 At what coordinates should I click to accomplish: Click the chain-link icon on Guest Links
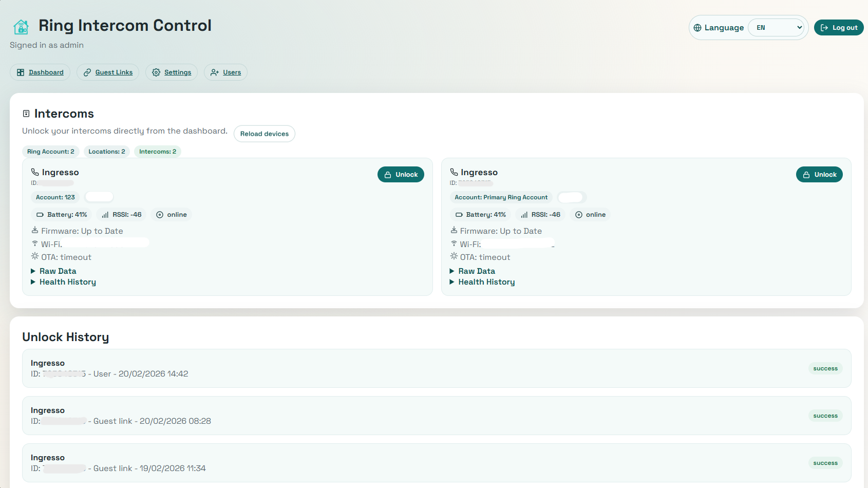(x=87, y=72)
